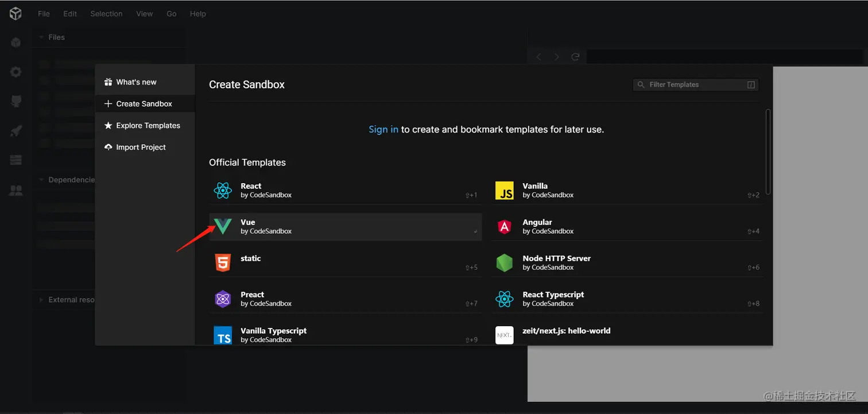The width and height of the screenshot is (868, 414).
Task: Select the Preact template icon
Action: [x=222, y=299]
